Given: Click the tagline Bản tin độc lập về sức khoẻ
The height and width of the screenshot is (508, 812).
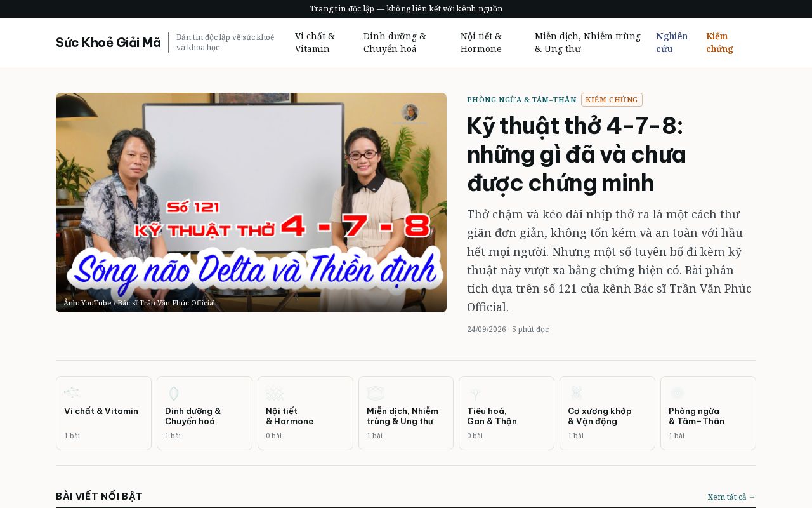Looking at the screenshot, I should [225, 43].
